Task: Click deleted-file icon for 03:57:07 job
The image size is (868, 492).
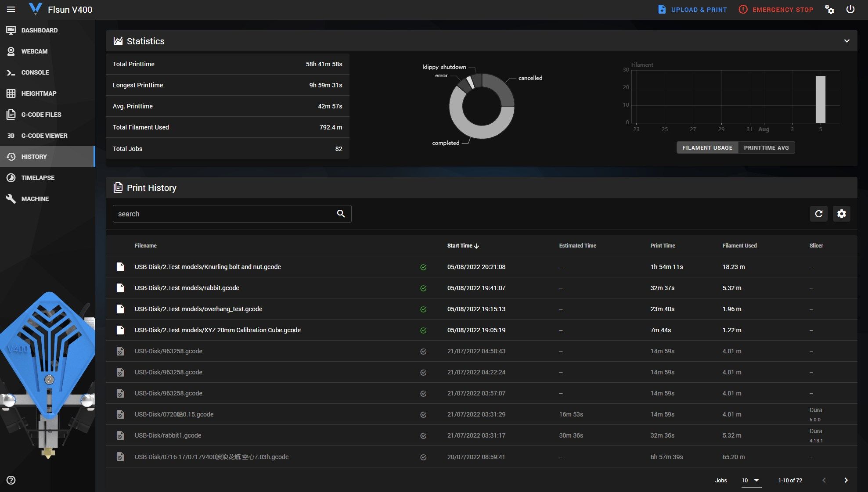Action: pyautogui.click(x=120, y=393)
